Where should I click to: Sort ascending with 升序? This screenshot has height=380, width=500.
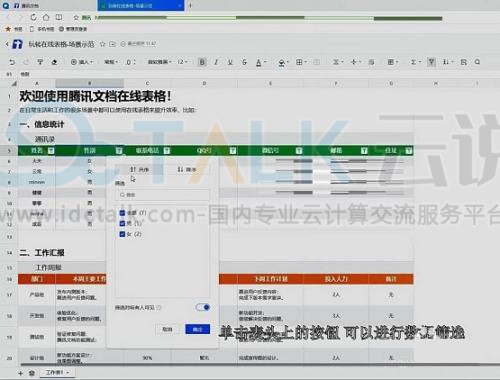point(139,170)
